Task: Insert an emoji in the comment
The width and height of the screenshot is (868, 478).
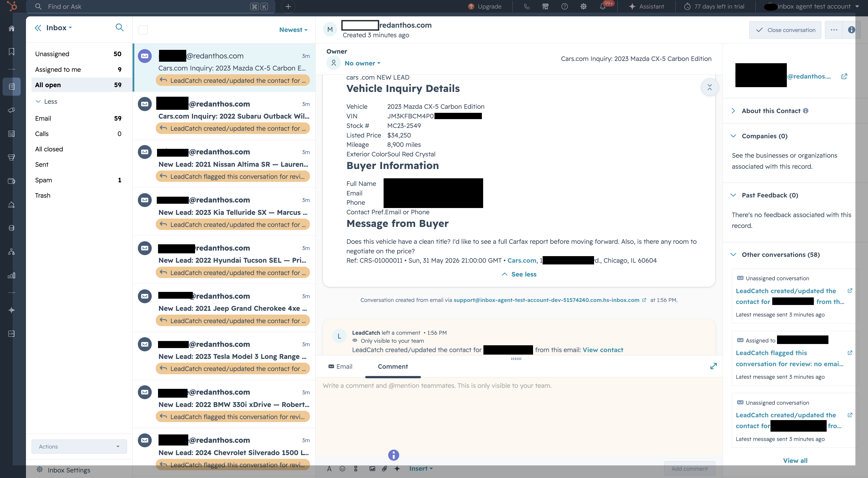Action: click(342, 469)
